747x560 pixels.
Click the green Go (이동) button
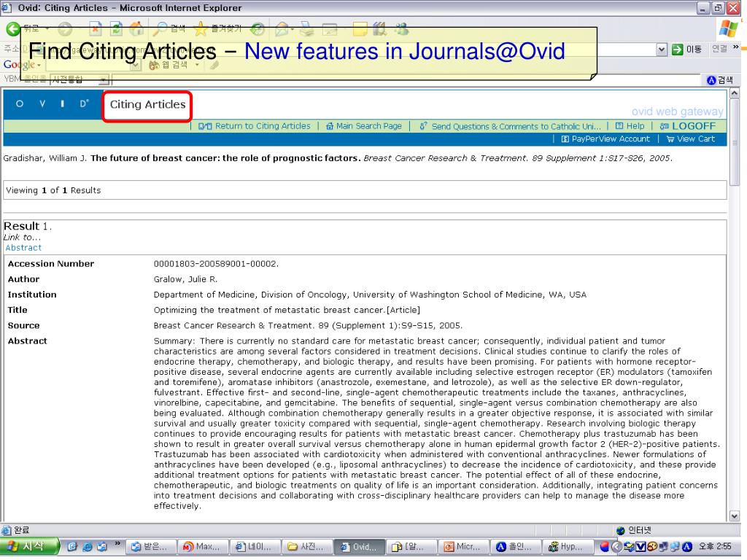coord(686,49)
